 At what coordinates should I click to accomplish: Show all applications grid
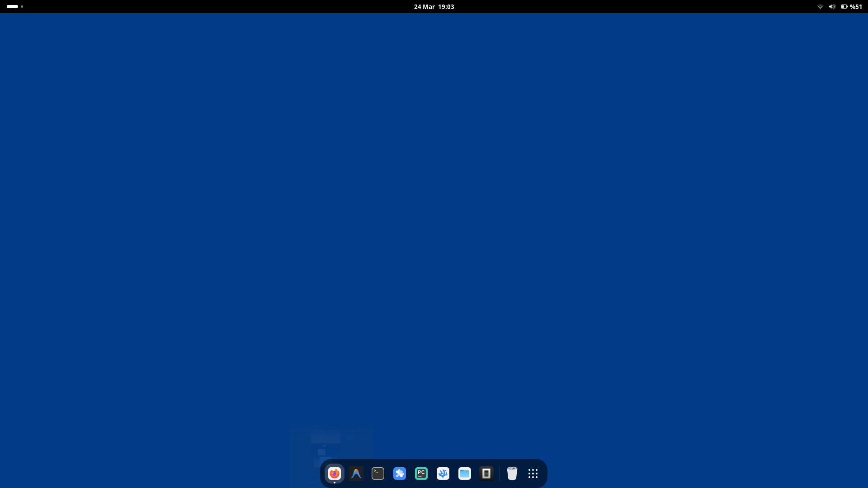(533, 474)
